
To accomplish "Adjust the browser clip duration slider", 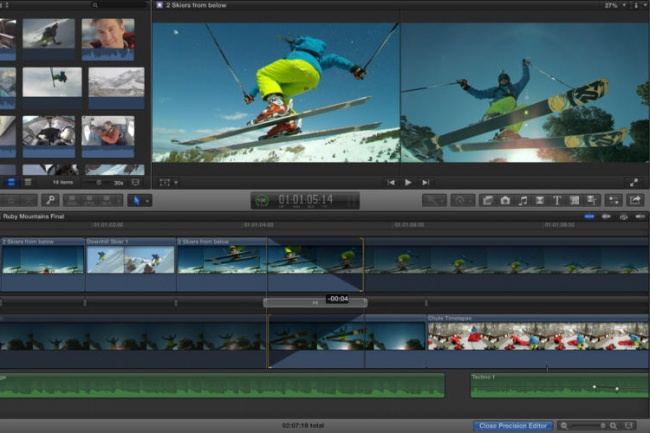I will (98, 182).
